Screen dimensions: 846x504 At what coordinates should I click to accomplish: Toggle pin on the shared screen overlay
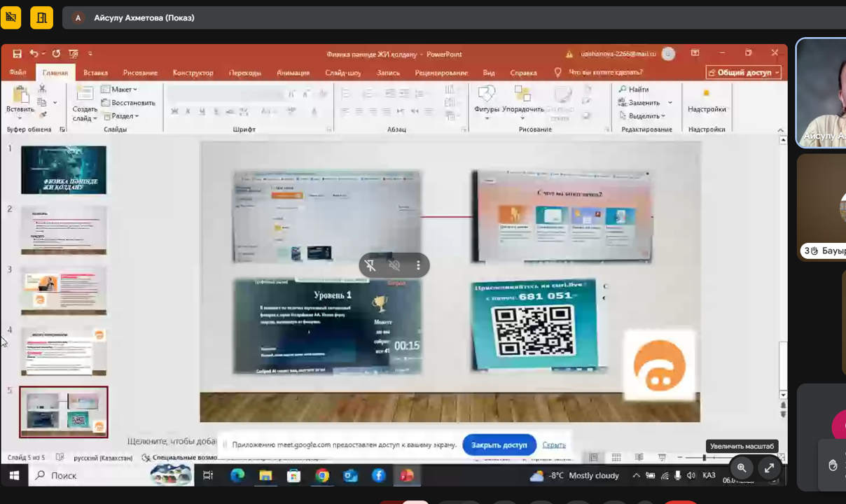[x=370, y=265]
